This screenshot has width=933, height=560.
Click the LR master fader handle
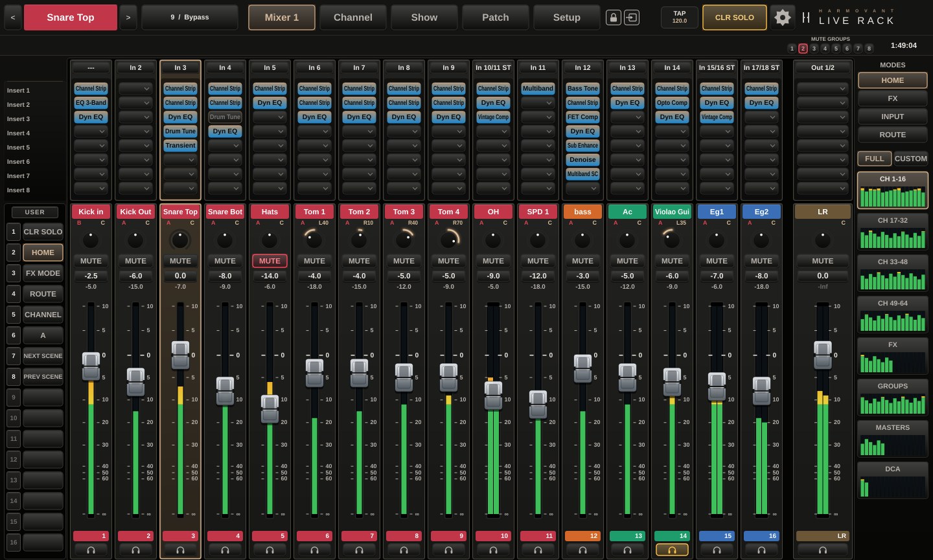(823, 355)
